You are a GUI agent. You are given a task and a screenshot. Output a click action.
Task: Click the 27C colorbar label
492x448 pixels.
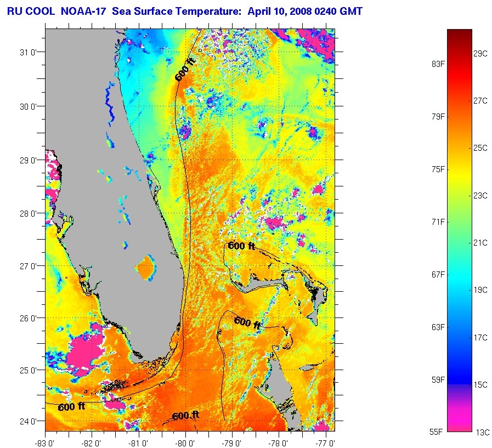click(x=480, y=101)
